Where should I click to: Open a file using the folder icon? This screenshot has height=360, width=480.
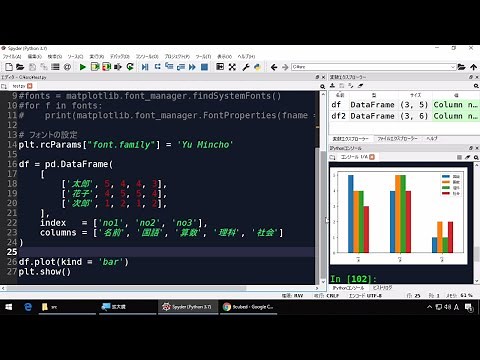click(20, 67)
